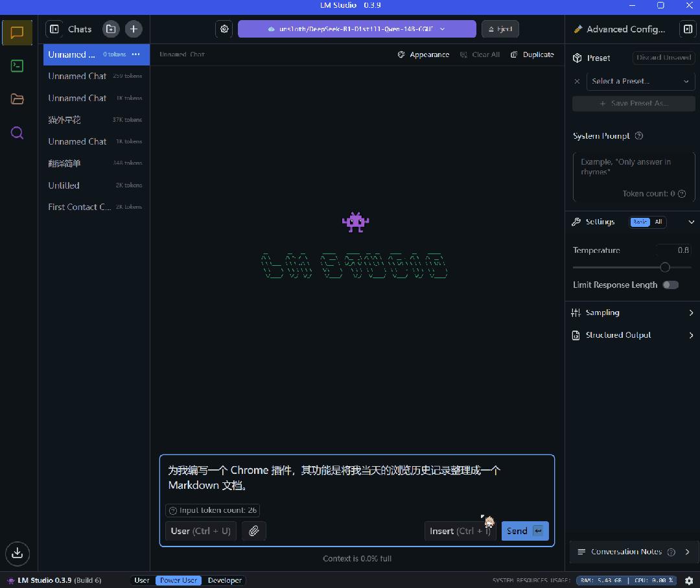
Task: Remove preset with the X icon
Action: click(x=577, y=81)
